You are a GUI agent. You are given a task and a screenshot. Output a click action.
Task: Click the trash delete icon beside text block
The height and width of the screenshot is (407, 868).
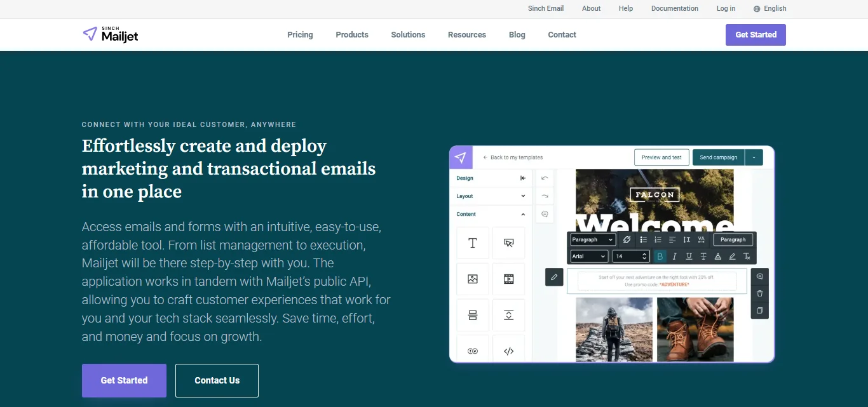pos(759,293)
